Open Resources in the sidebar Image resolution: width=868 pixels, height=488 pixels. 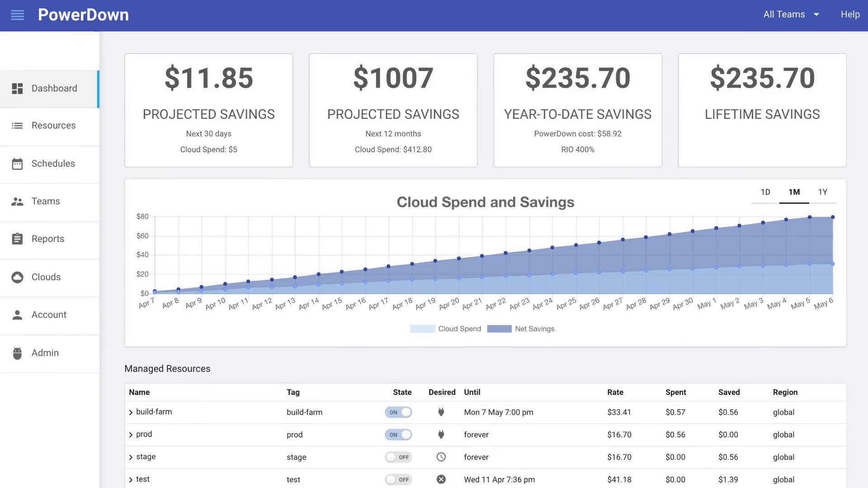(50, 126)
